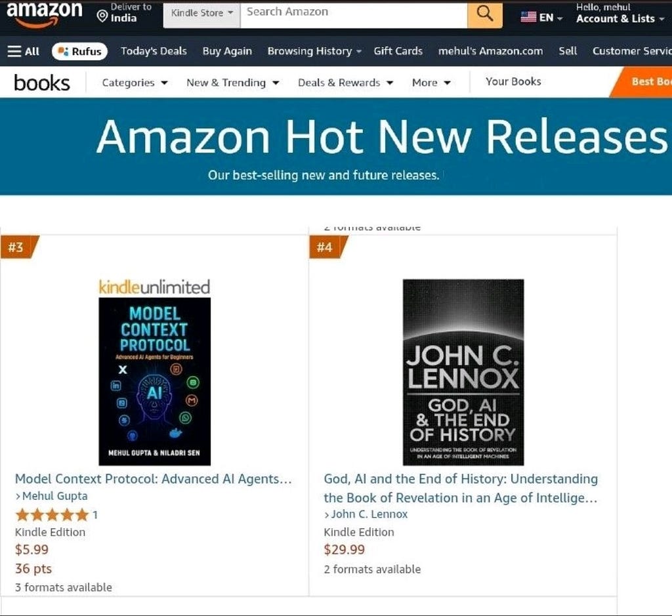Image resolution: width=672 pixels, height=616 pixels.
Task: Expand the Account & Lists menu
Action: click(x=618, y=20)
